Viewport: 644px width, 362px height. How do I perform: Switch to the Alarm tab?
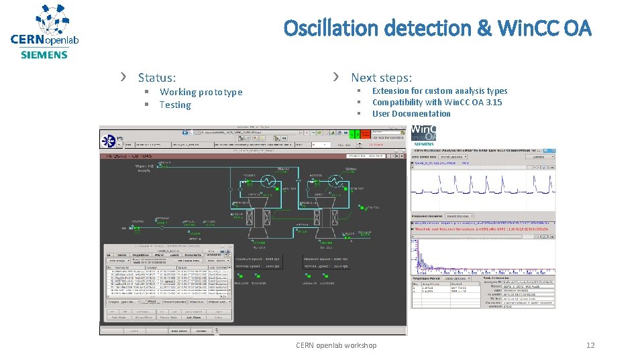click(160, 255)
